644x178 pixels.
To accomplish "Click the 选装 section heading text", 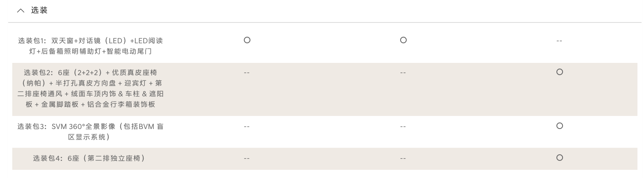I will (x=39, y=11).
